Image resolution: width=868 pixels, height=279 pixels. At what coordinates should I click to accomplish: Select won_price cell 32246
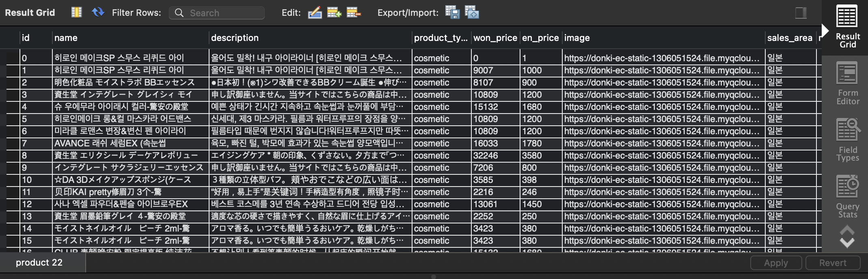pyautogui.click(x=495, y=155)
